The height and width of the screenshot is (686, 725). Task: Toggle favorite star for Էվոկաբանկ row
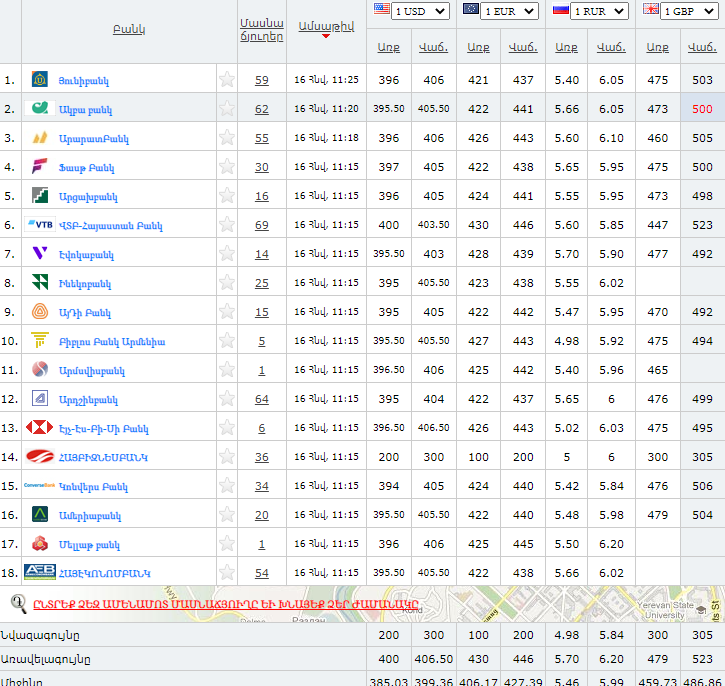(x=227, y=253)
